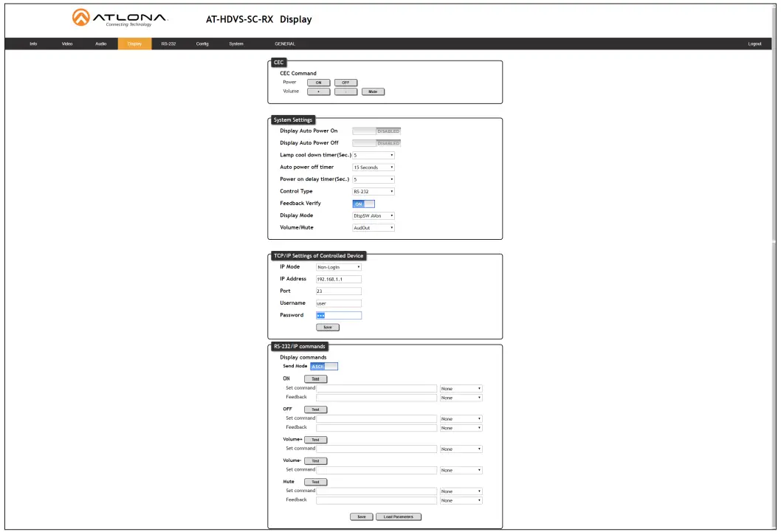Test the Volume- command
This screenshot has width=781, height=532.
click(316, 461)
